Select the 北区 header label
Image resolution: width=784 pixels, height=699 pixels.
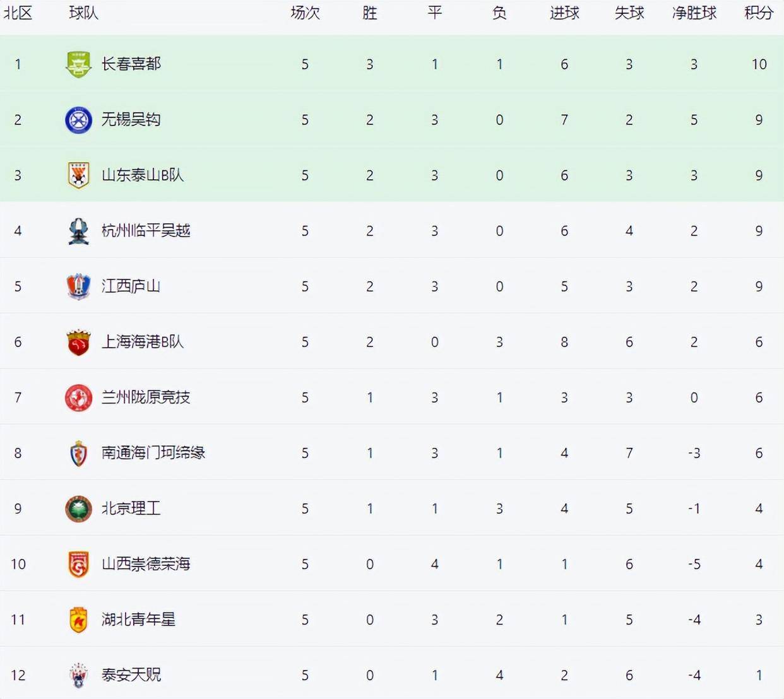pyautogui.click(x=18, y=13)
